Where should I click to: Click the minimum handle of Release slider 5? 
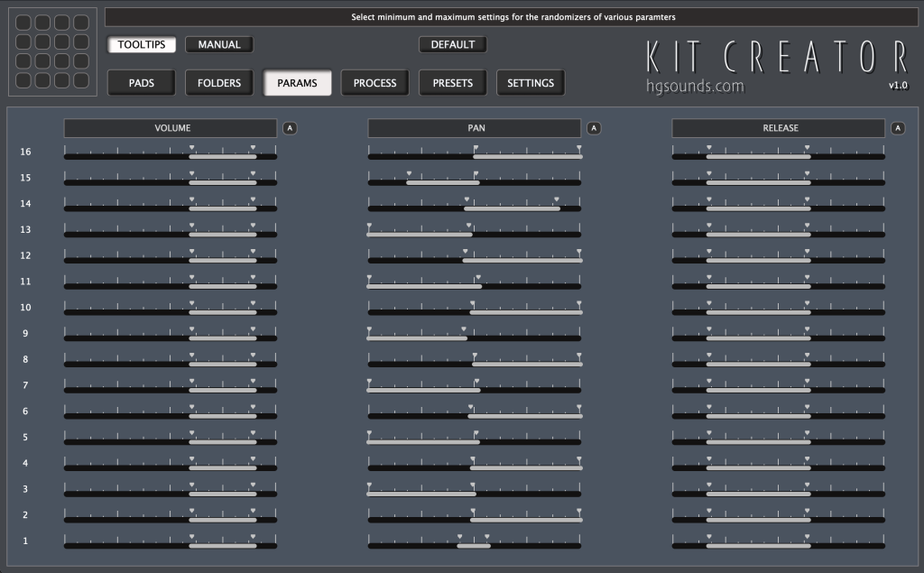(709, 433)
